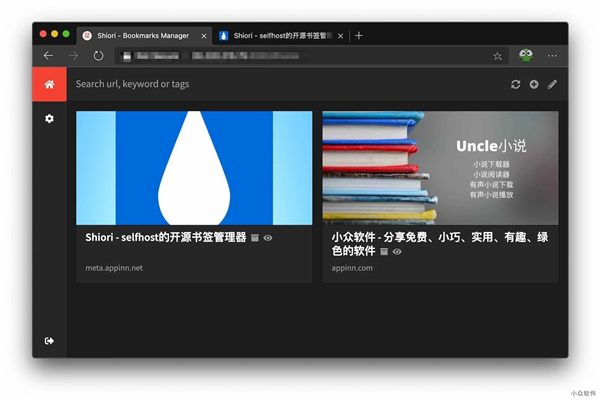Toggle eye icon on Shiori selfhost bookmark
Screen dimensions: 600x400
pyautogui.click(x=268, y=238)
